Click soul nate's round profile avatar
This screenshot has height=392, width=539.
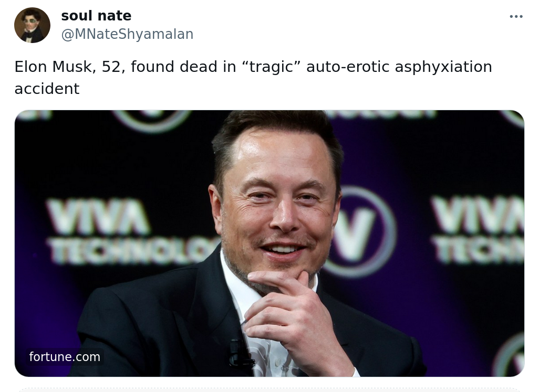point(33,25)
